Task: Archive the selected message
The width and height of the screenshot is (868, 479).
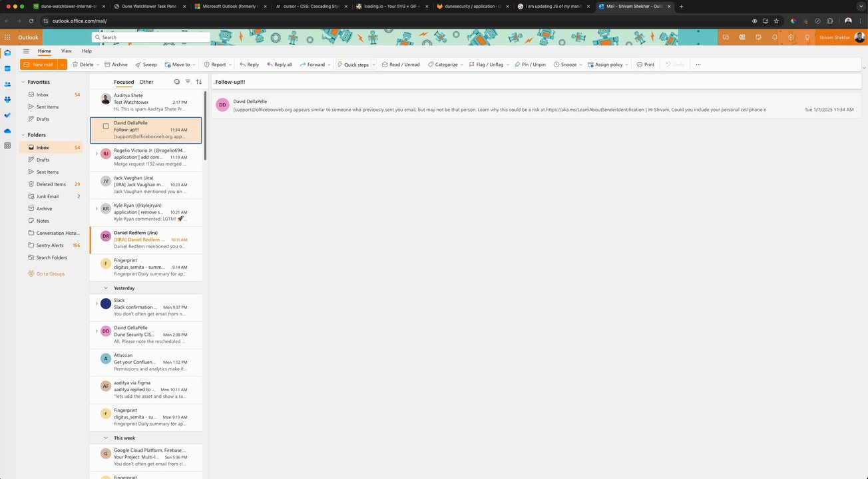Action: 116,65
